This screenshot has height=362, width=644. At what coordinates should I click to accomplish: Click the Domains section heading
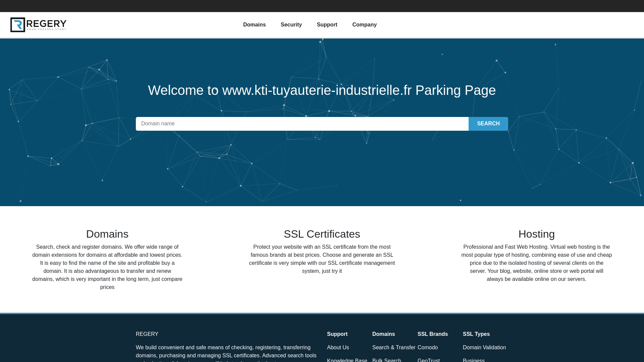tap(107, 234)
